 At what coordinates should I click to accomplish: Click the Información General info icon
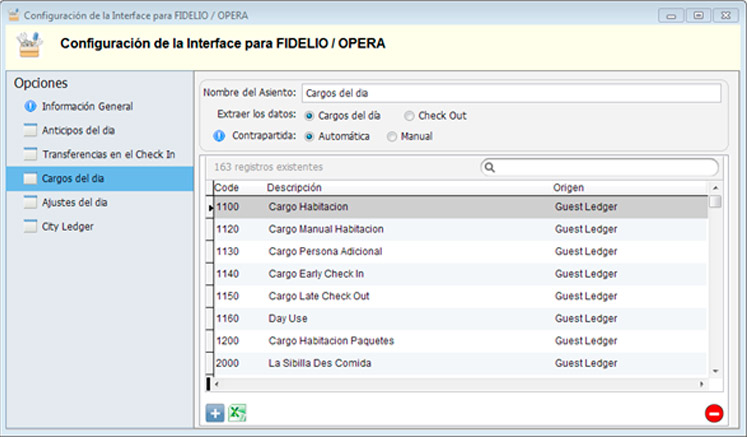point(29,106)
